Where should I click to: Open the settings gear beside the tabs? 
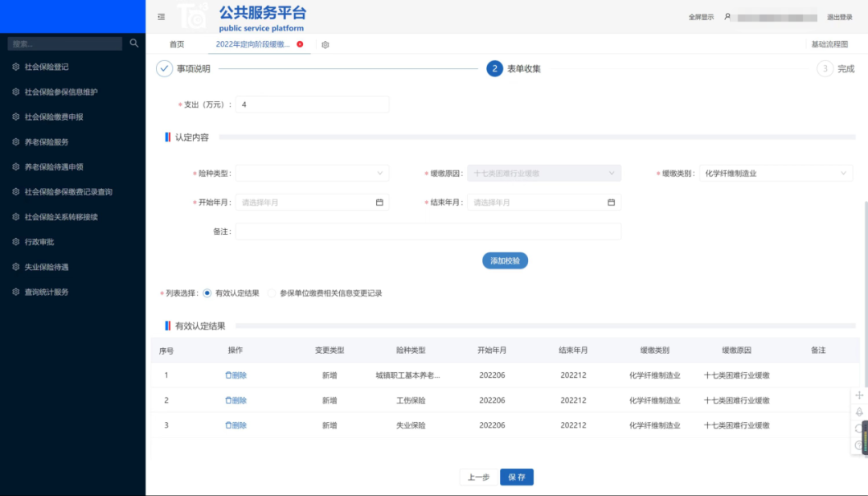[x=325, y=45]
